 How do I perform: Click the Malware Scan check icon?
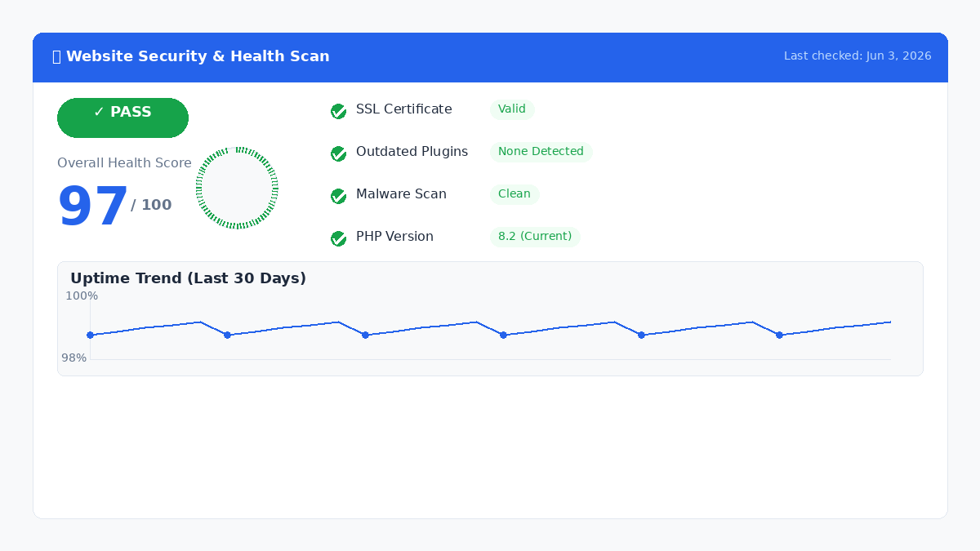[x=338, y=196]
